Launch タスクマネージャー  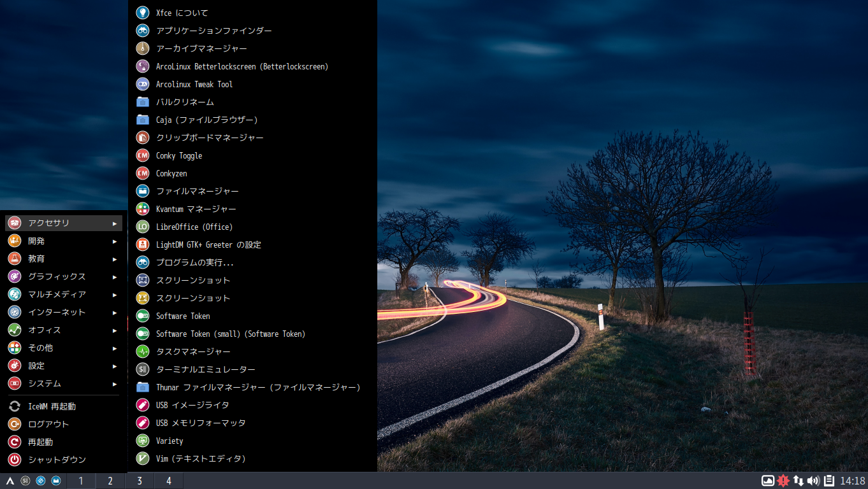pyautogui.click(x=252, y=351)
